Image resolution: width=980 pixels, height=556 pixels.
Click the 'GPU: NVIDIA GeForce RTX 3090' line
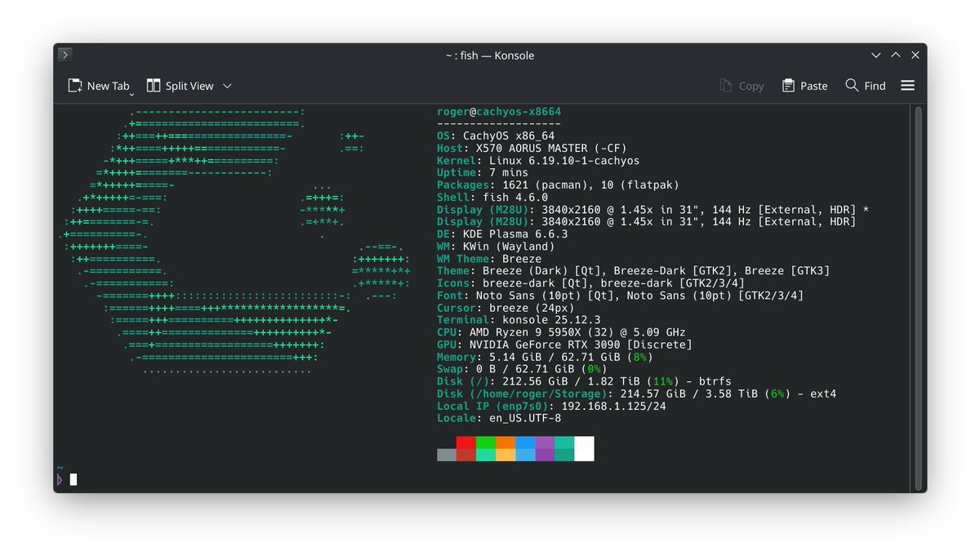[564, 345]
